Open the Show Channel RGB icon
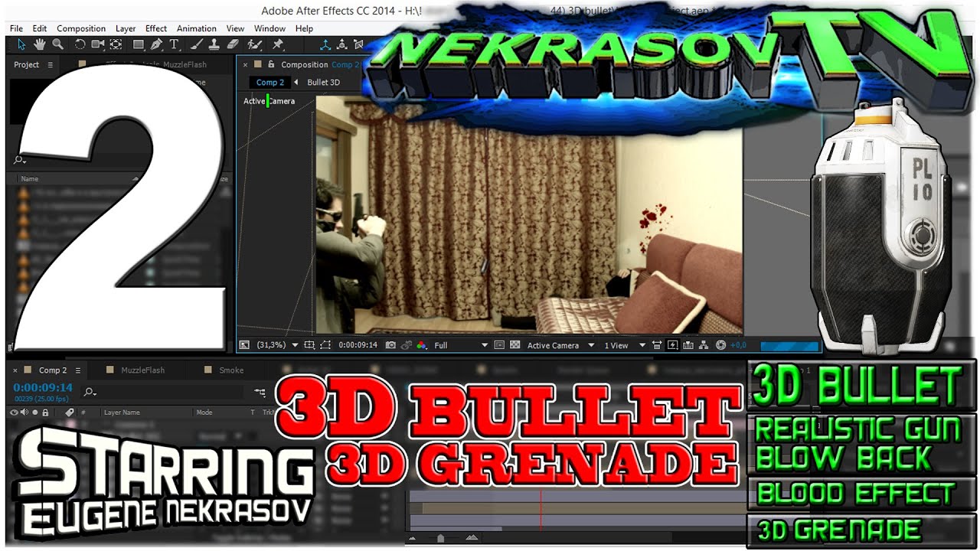 click(x=422, y=345)
